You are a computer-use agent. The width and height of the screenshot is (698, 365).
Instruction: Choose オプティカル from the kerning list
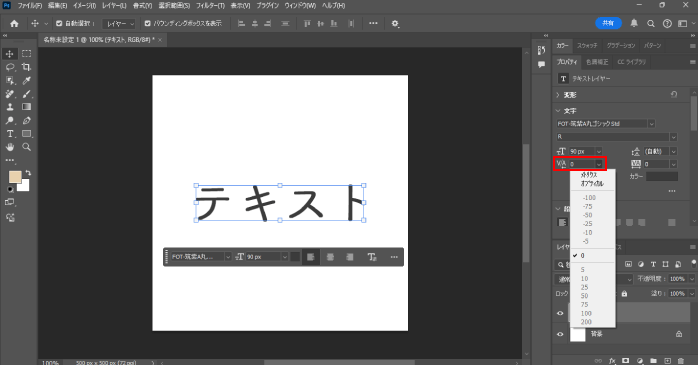592,183
